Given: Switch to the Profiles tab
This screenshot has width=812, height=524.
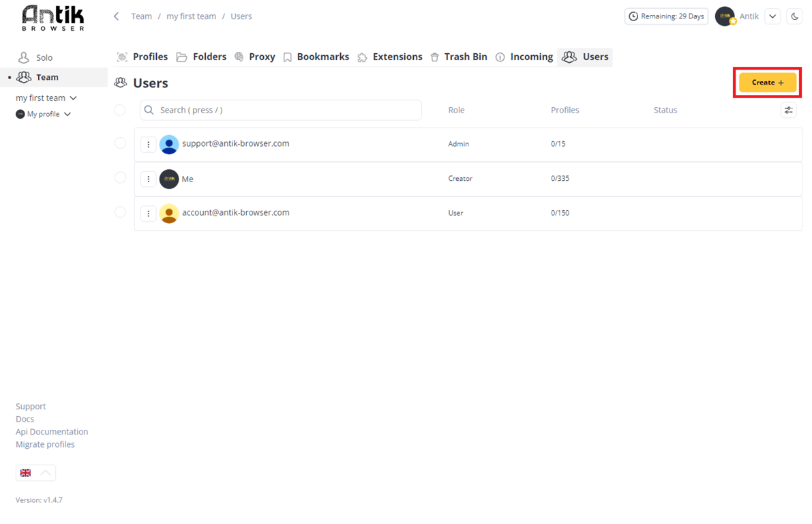Looking at the screenshot, I should click(x=142, y=57).
